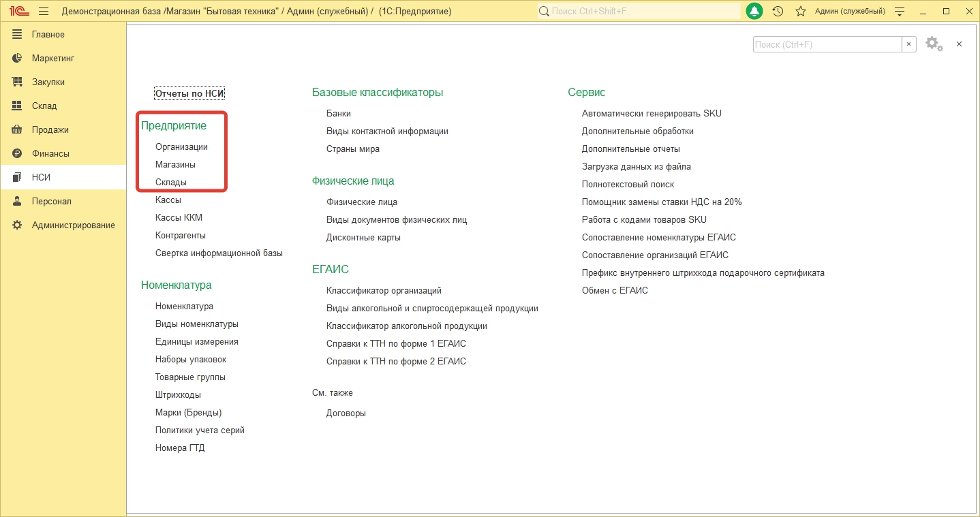This screenshot has height=517, width=980.
Task: Close the НСИ section panel
Action: (x=959, y=44)
